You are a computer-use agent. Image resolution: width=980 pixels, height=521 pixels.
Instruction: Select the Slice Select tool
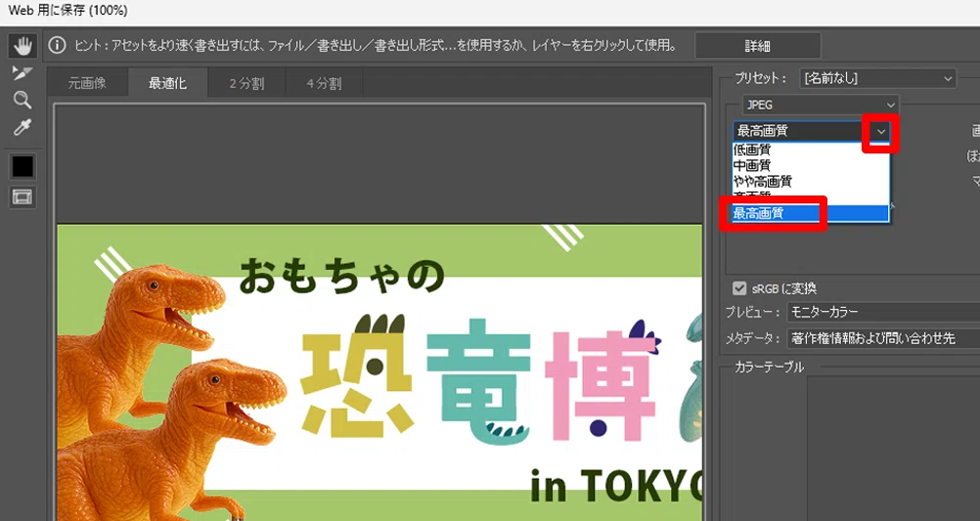click(22, 73)
